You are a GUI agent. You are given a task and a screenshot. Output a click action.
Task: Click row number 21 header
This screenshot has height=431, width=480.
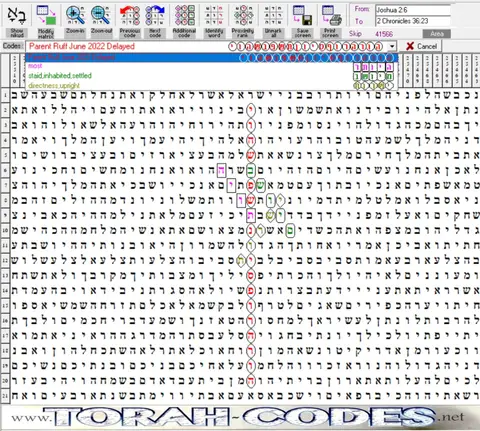[x=5, y=395]
